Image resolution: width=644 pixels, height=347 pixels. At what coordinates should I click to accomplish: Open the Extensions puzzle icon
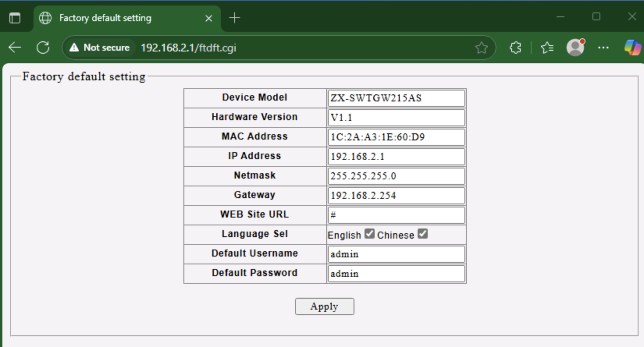[515, 48]
